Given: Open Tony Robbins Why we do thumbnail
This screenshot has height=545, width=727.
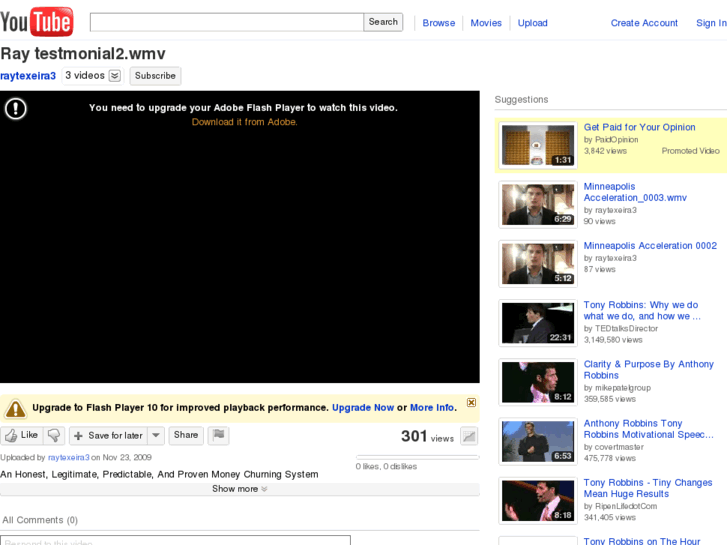Looking at the screenshot, I should pos(538,323).
